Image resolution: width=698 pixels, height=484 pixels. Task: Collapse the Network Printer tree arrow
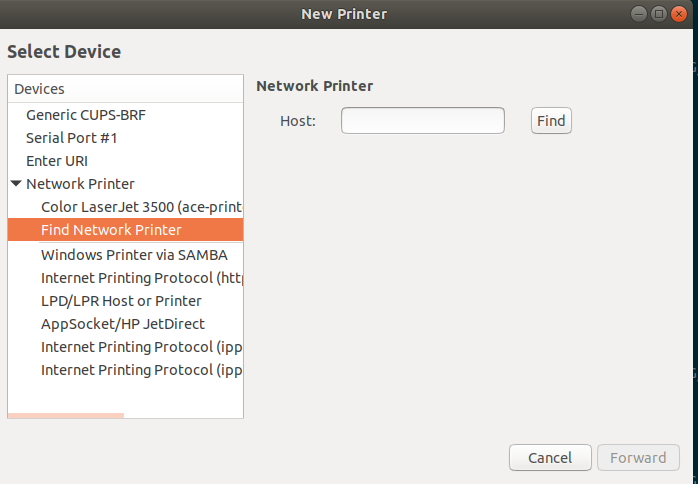(x=17, y=184)
